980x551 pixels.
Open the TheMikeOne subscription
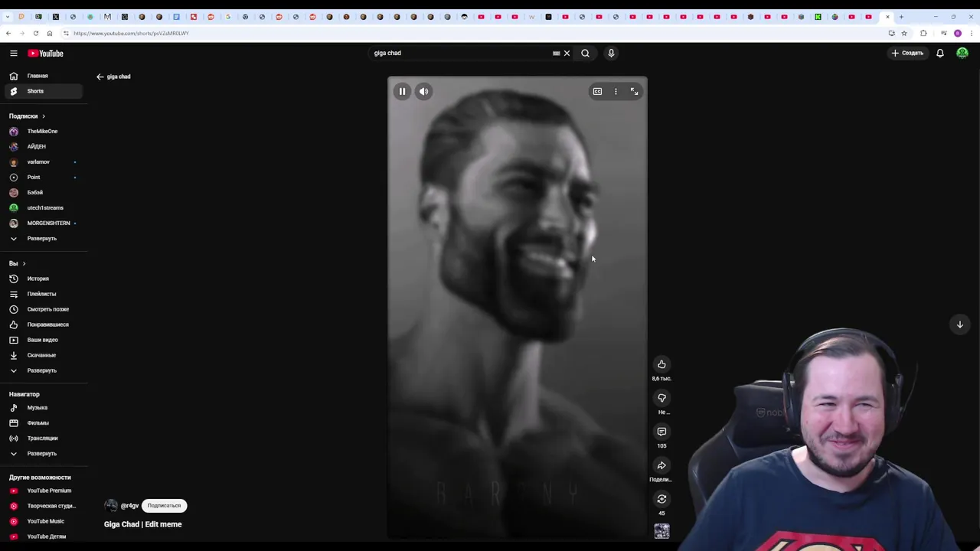pos(43,131)
